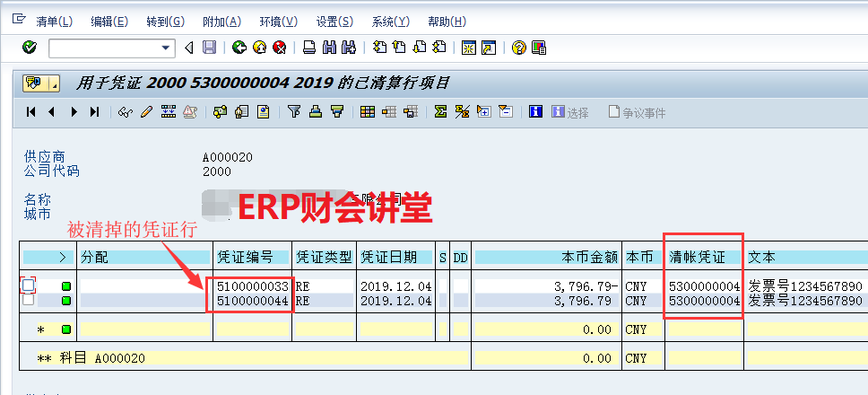Click the Print icon in toolbar
The width and height of the screenshot is (868, 395).
pyautogui.click(x=309, y=48)
